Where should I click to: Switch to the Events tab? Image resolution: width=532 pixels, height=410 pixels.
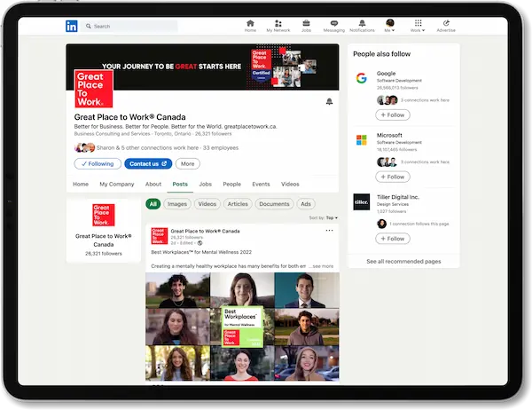(x=261, y=184)
